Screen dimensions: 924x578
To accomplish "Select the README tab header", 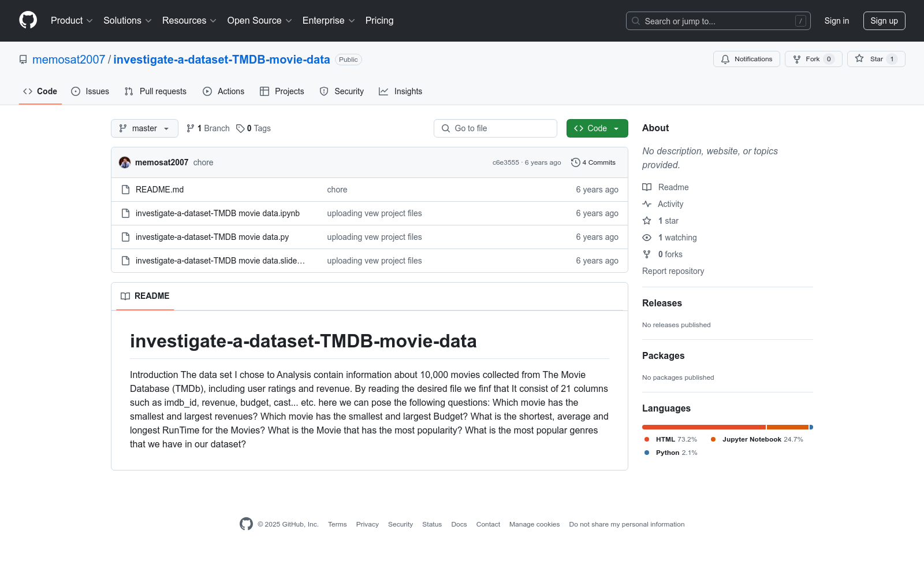I will click(145, 296).
